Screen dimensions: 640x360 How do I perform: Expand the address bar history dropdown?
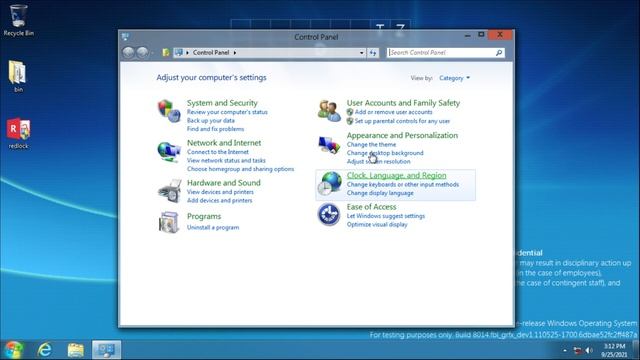[362, 53]
